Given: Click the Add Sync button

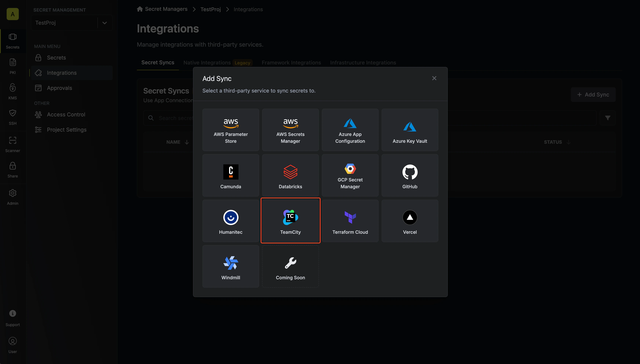Looking at the screenshot, I should [593, 94].
